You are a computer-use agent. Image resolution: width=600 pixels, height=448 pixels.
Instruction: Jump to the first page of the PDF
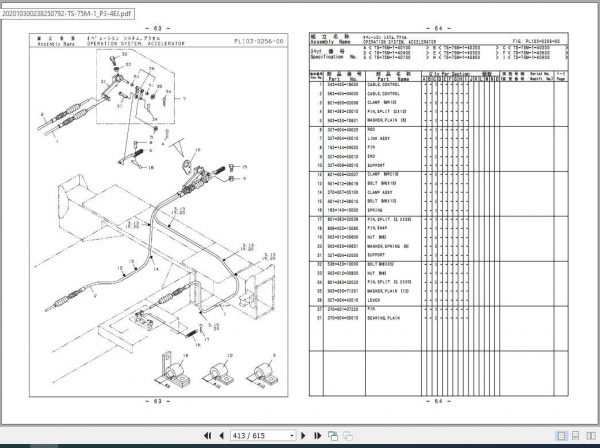tap(207, 435)
